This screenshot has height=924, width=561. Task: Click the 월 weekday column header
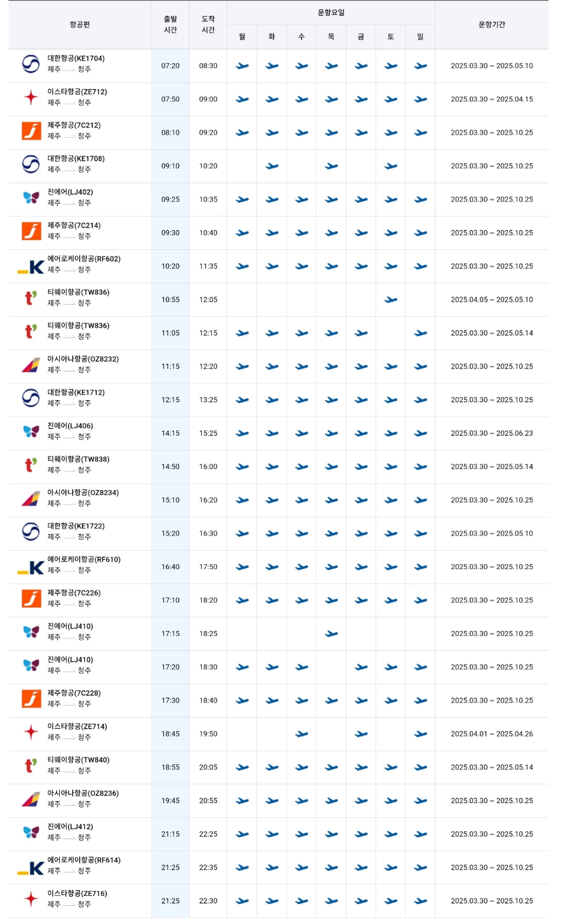242,37
